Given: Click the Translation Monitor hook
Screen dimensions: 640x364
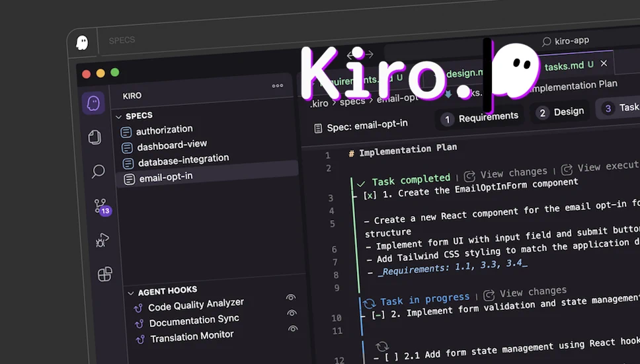Looking at the screenshot, I should coord(192,337).
